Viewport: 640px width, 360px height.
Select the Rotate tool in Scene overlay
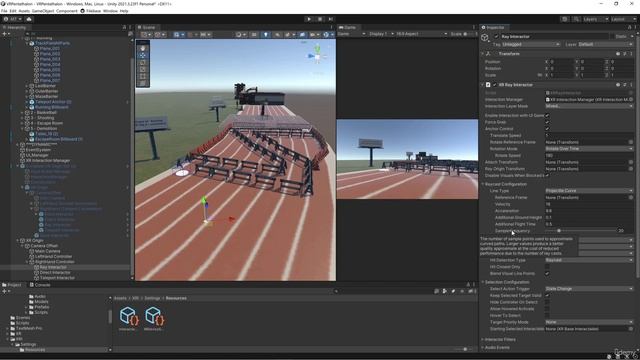click(142, 62)
